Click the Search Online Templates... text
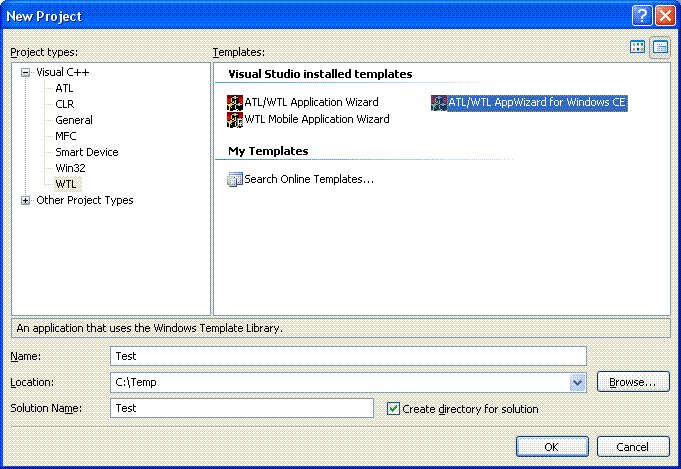This screenshot has width=681, height=469. click(309, 179)
